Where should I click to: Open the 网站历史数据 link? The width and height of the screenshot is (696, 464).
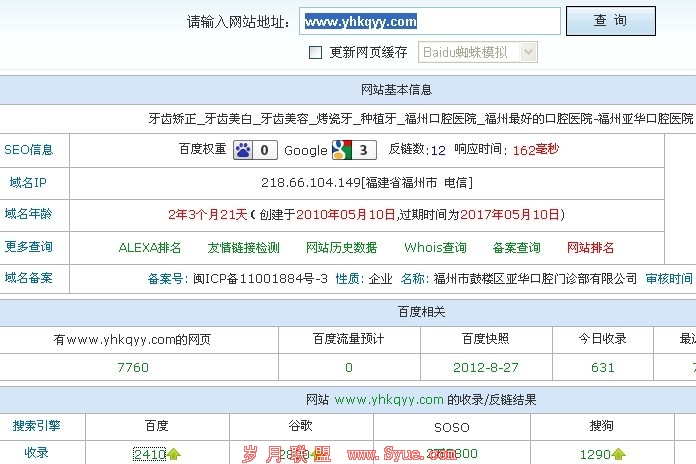pyautogui.click(x=341, y=247)
